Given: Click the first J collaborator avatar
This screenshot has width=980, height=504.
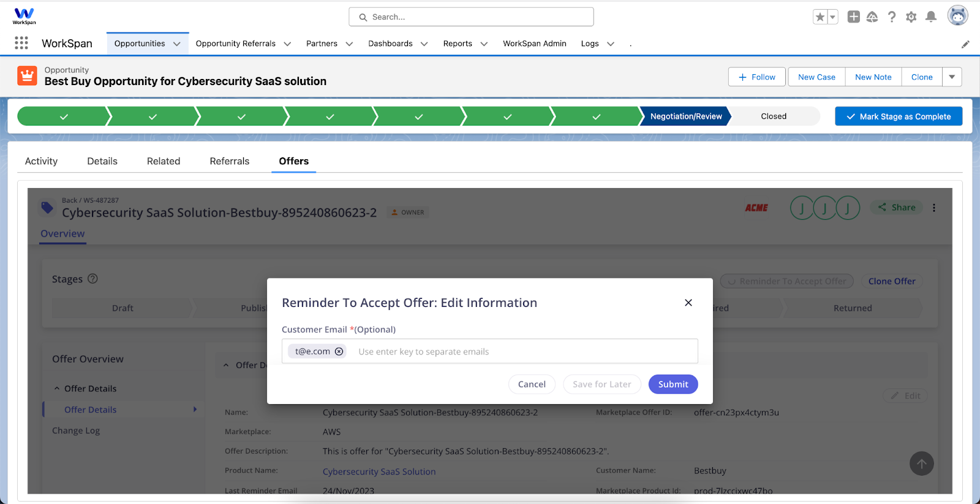Looking at the screenshot, I should click(802, 208).
